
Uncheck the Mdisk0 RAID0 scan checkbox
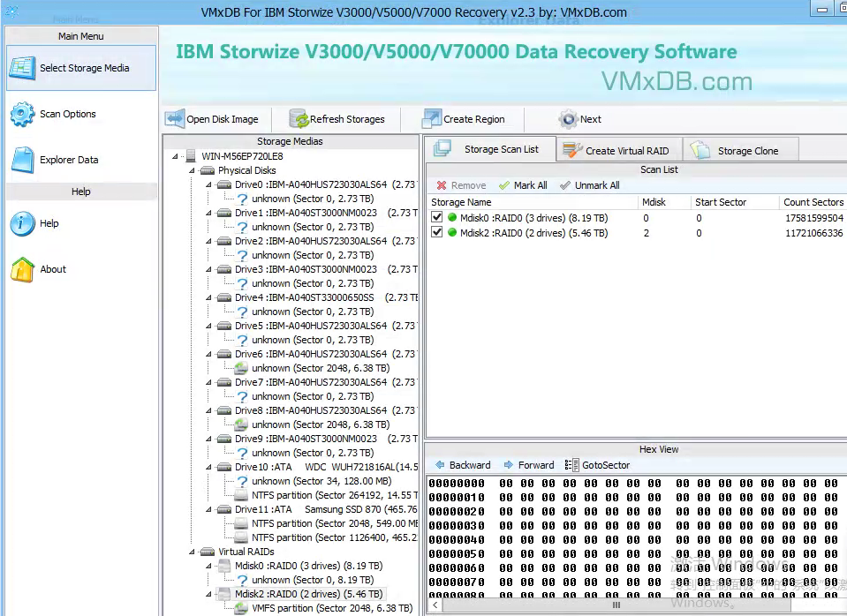click(437, 218)
